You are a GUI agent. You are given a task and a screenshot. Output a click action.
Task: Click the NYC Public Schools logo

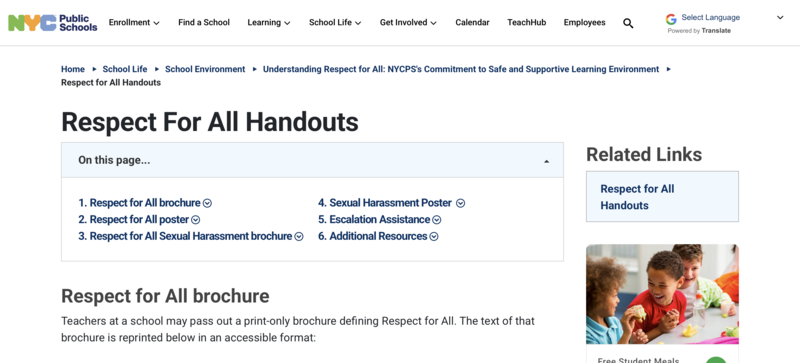[53, 22]
